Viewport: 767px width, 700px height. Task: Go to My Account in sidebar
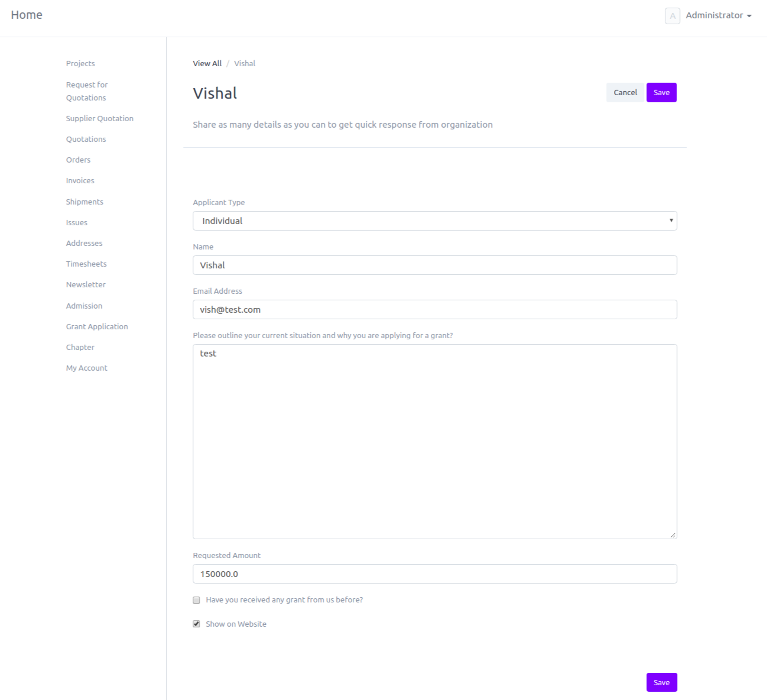point(87,368)
